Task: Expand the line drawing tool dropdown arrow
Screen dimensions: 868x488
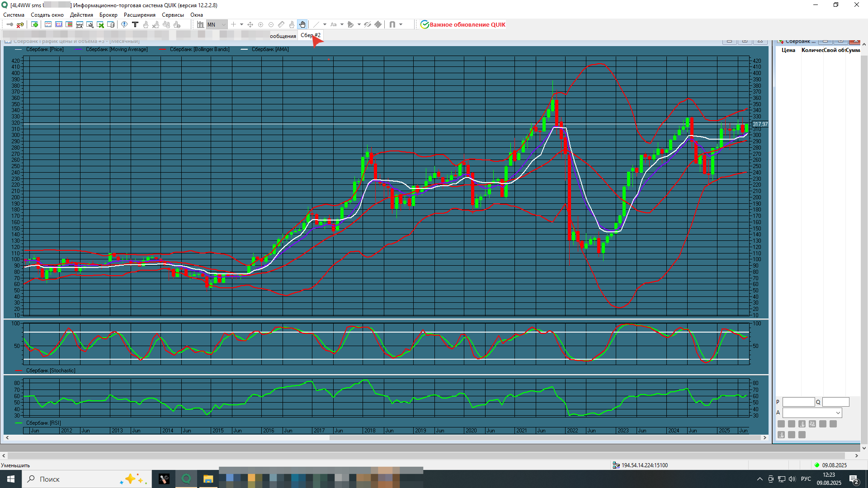Action: (x=325, y=25)
